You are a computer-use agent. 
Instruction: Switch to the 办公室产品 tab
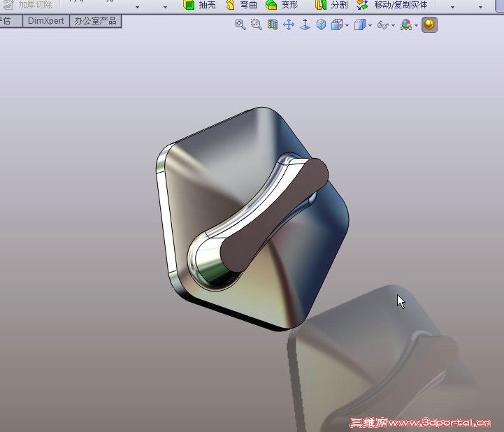(96, 21)
